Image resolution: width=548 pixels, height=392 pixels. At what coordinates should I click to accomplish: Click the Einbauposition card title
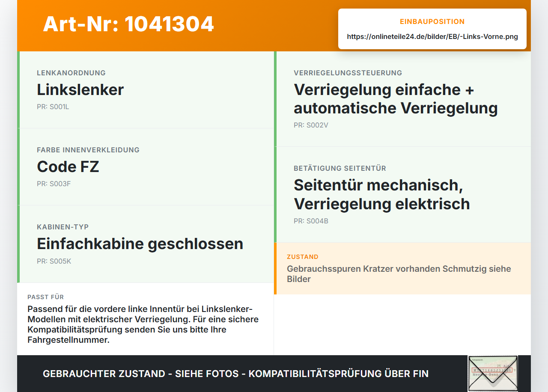(432, 21)
